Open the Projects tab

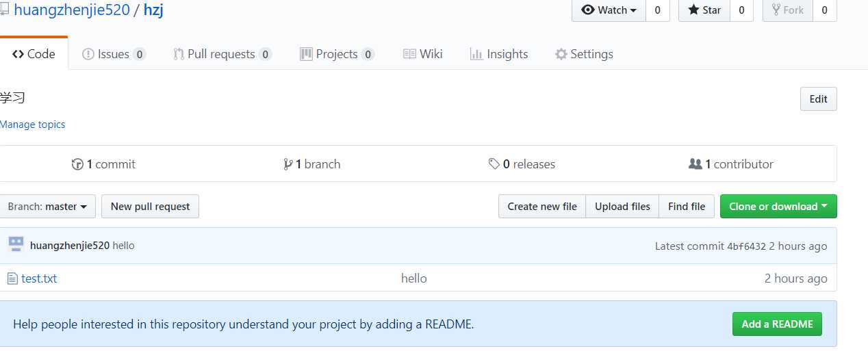pos(337,54)
